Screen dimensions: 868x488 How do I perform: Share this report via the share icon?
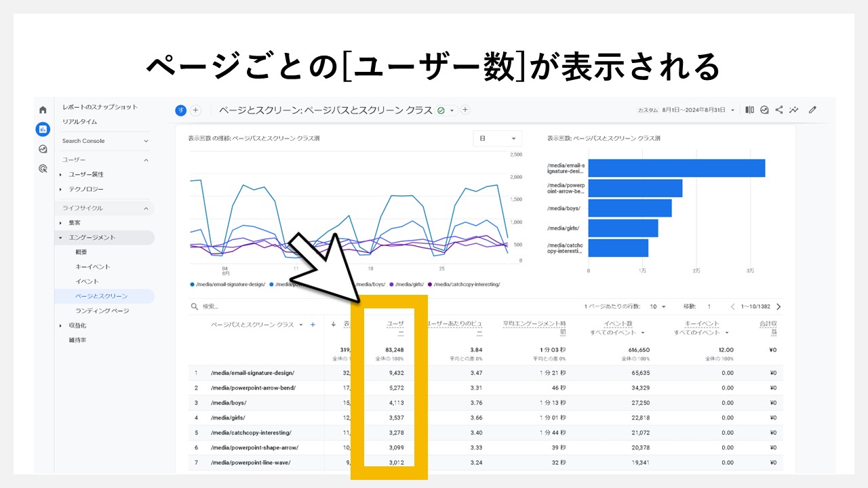click(x=778, y=110)
